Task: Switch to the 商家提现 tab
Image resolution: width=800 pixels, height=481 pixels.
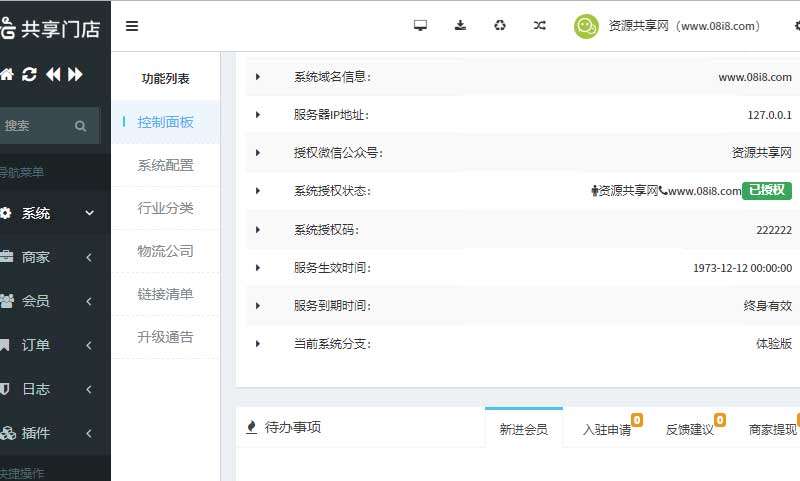Action: (x=773, y=429)
